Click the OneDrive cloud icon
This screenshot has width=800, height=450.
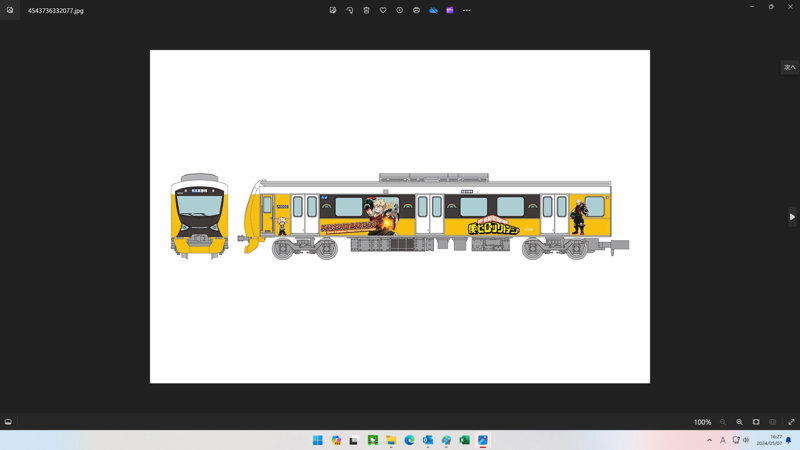click(433, 10)
